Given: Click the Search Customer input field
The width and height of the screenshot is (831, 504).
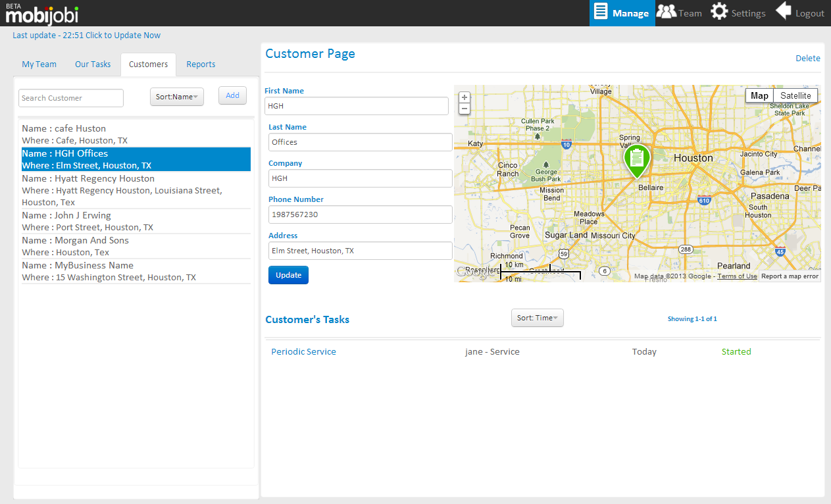Looking at the screenshot, I should point(71,98).
